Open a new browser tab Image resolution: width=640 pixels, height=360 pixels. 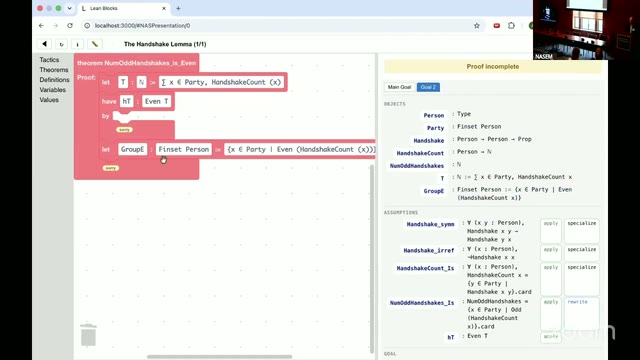click(x=178, y=8)
